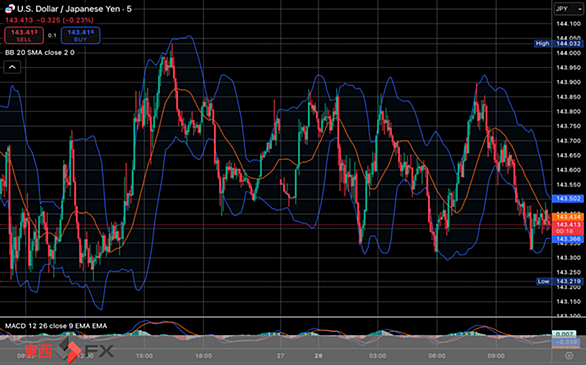Select the BB 20 SMA close indicator label
Screen dimensions: 586x365
click(40, 53)
